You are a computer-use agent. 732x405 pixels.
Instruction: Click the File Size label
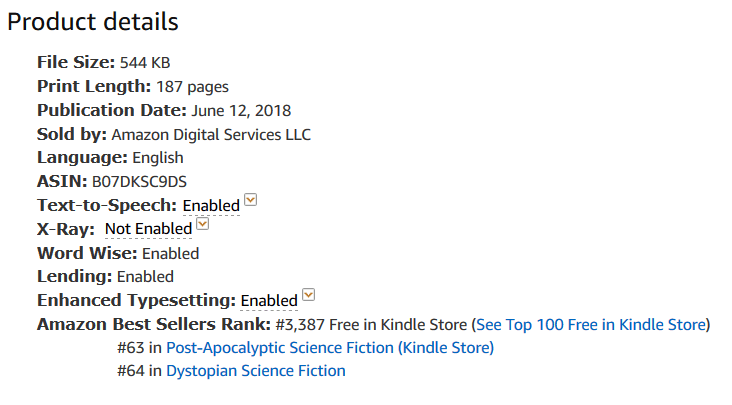pos(76,61)
